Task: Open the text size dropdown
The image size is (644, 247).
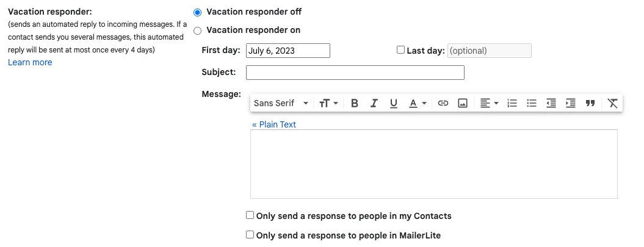Action: coord(328,104)
